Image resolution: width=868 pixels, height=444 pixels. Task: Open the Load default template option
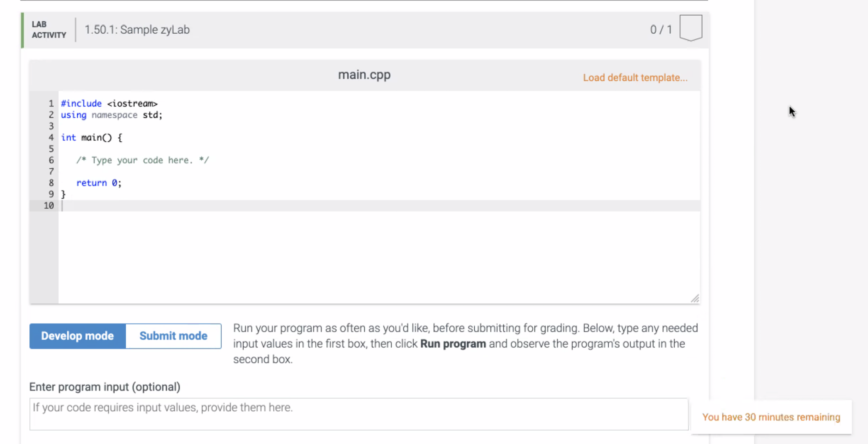[635, 78]
